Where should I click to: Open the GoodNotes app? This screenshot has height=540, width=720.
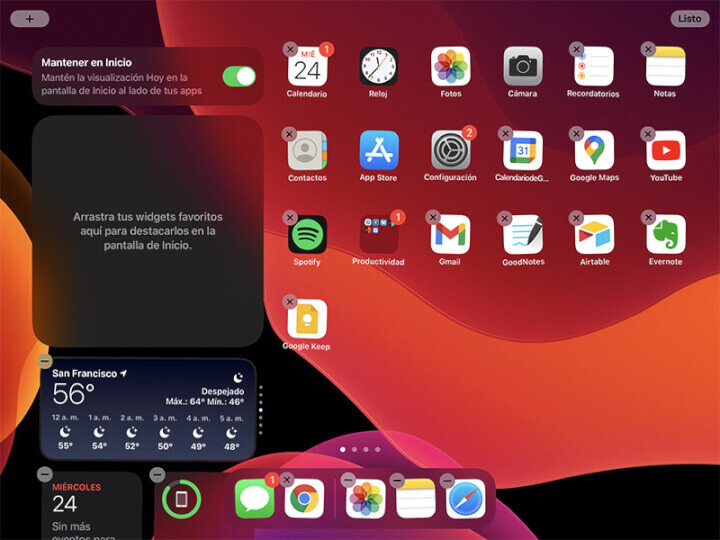pos(523,235)
